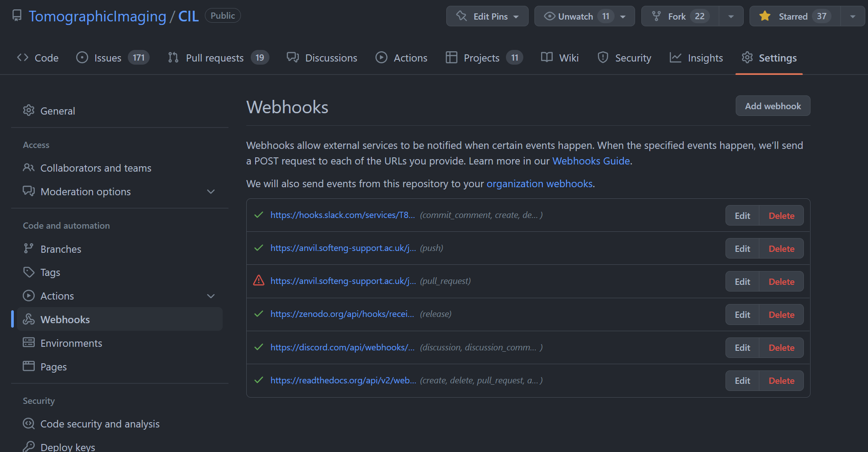Select the Branches icon in Code and automation
This screenshot has height=452, width=868.
point(29,249)
